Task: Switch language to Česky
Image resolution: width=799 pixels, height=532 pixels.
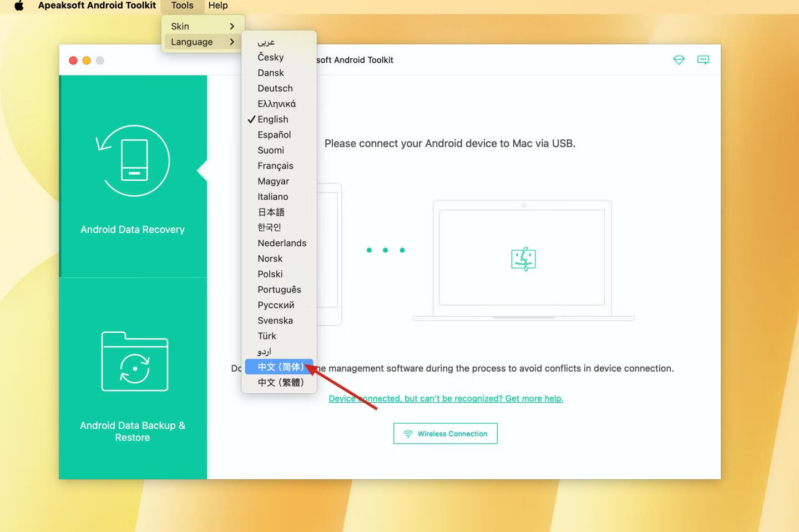Action: point(279,57)
